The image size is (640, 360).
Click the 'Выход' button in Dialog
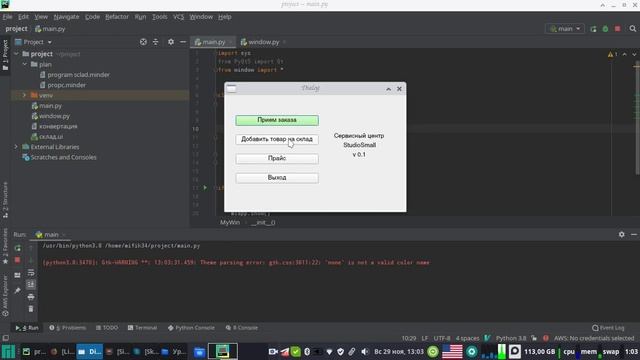point(277,178)
